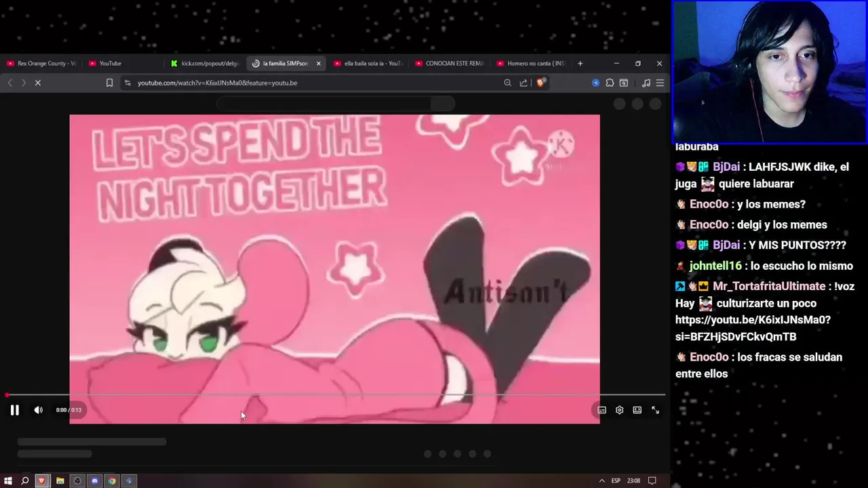The image size is (868, 488).
Task: Switch to the YouTube tab
Action: tap(122, 63)
